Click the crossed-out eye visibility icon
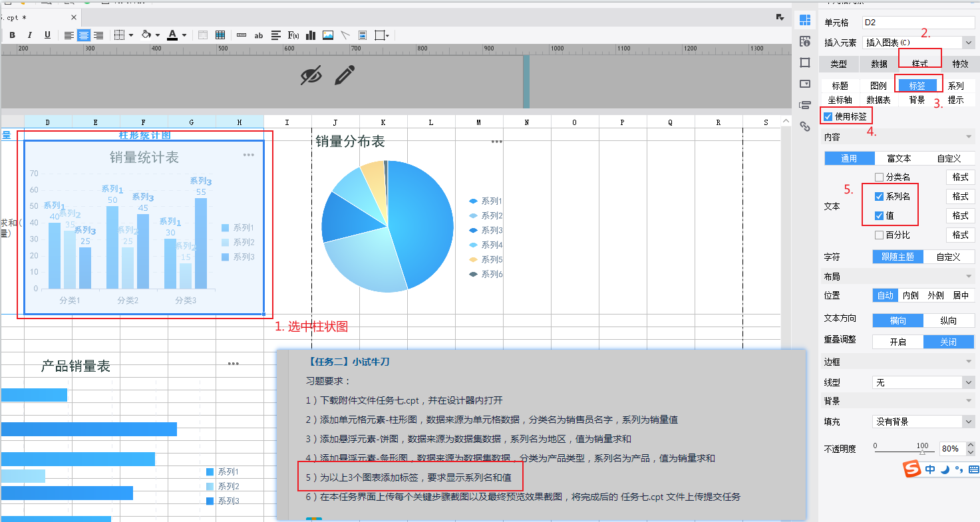Screen dimensions: 980x522 point(311,76)
